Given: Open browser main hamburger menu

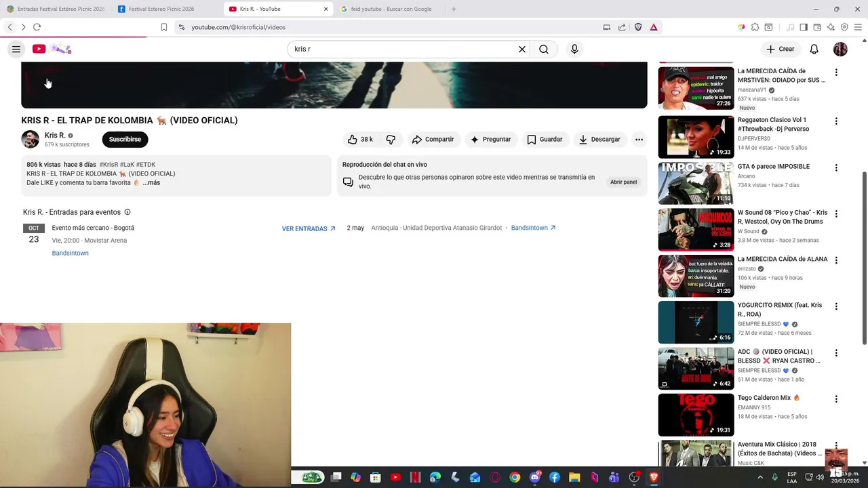Looking at the screenshot, I should click(858, 27).
